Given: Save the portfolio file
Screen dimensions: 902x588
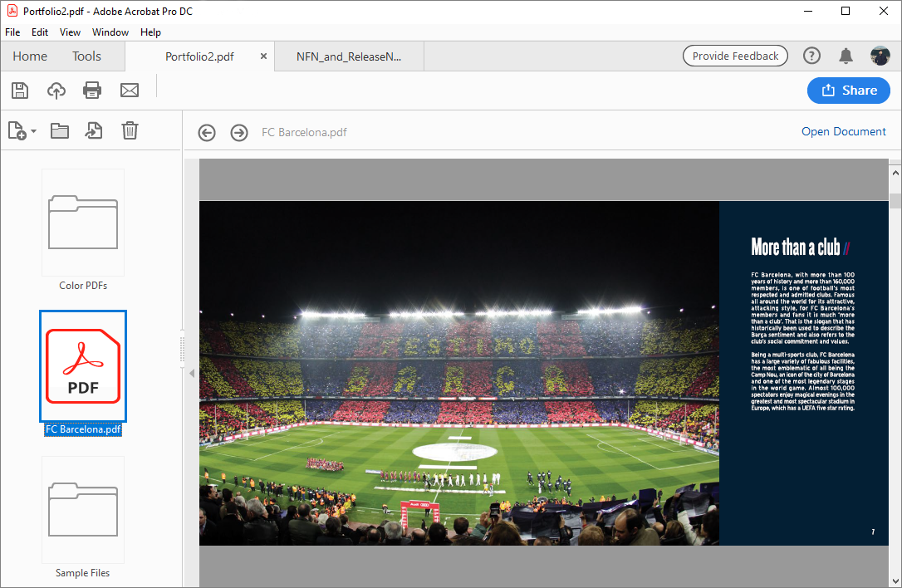Looking at the screenshot, I should (x=20, y=91).
